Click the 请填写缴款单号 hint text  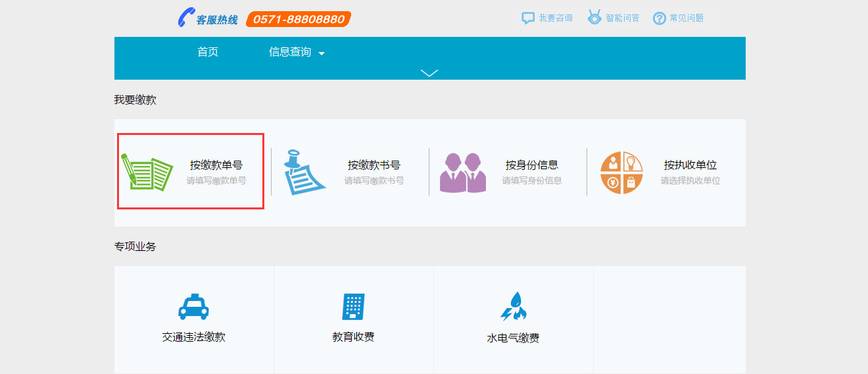(x=216, y=180)
